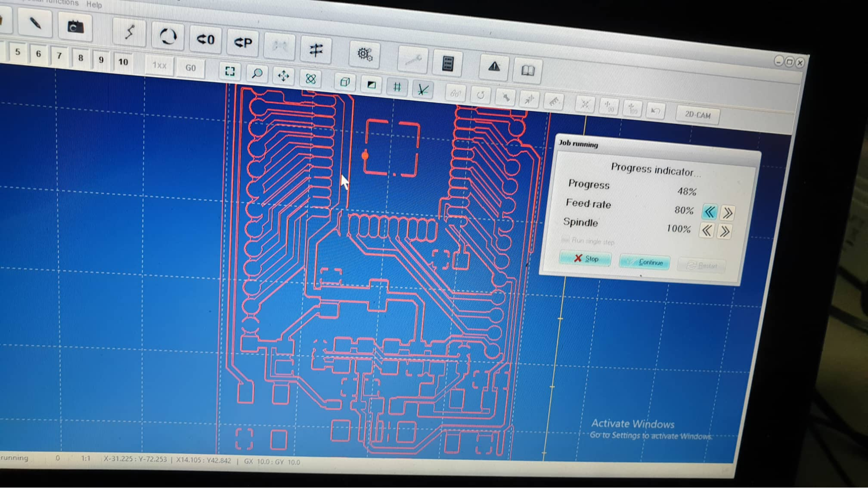
Task: Open program settings via the gears icon
Action: click(x=364, y=54)
